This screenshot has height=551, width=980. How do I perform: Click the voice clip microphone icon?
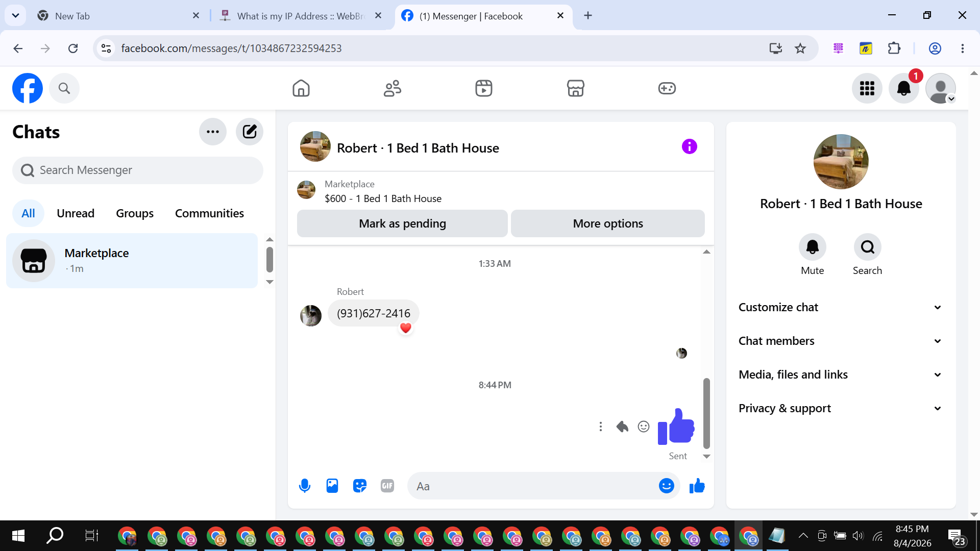point(305,486)
